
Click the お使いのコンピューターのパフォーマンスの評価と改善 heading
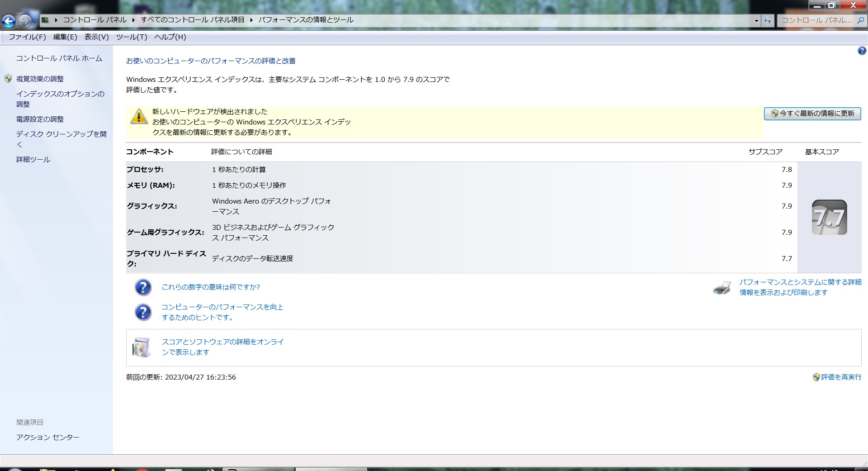(211, 61)
